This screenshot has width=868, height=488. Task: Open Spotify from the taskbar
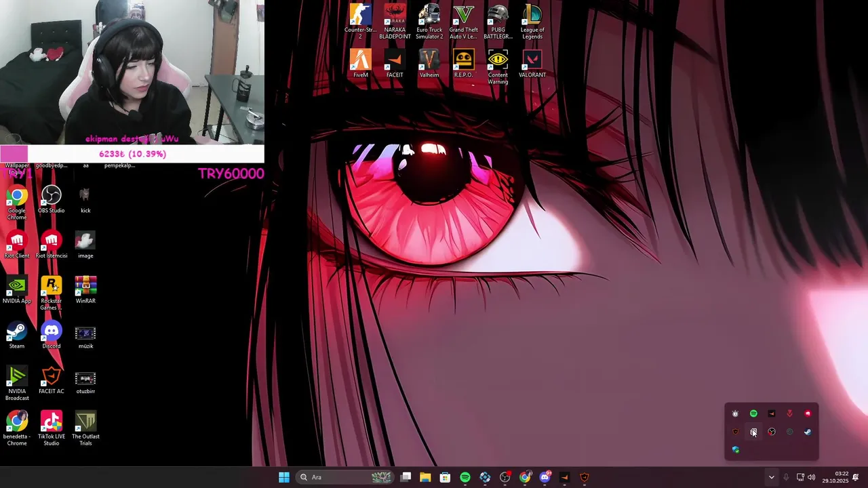pyautogui.click(x=465, y=477)
